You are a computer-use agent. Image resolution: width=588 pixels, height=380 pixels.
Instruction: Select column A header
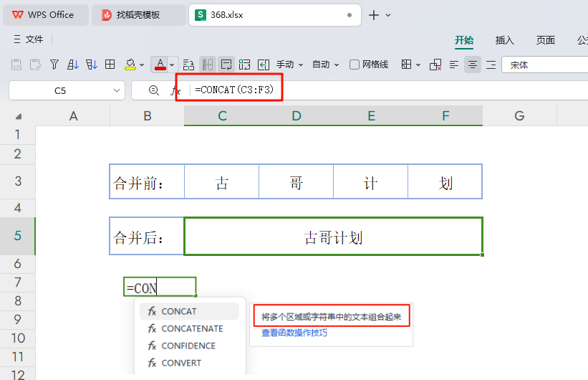point(73,115)
